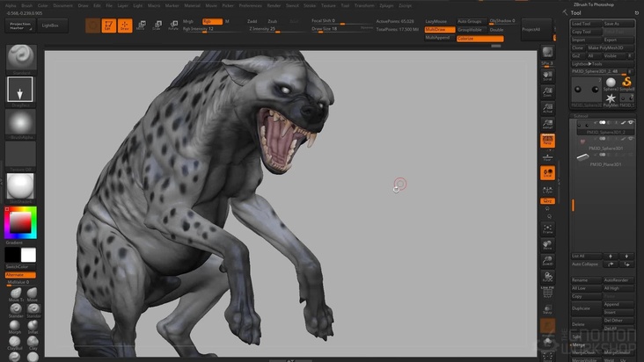Toggle MultiAppend

(x=439, y=38)
